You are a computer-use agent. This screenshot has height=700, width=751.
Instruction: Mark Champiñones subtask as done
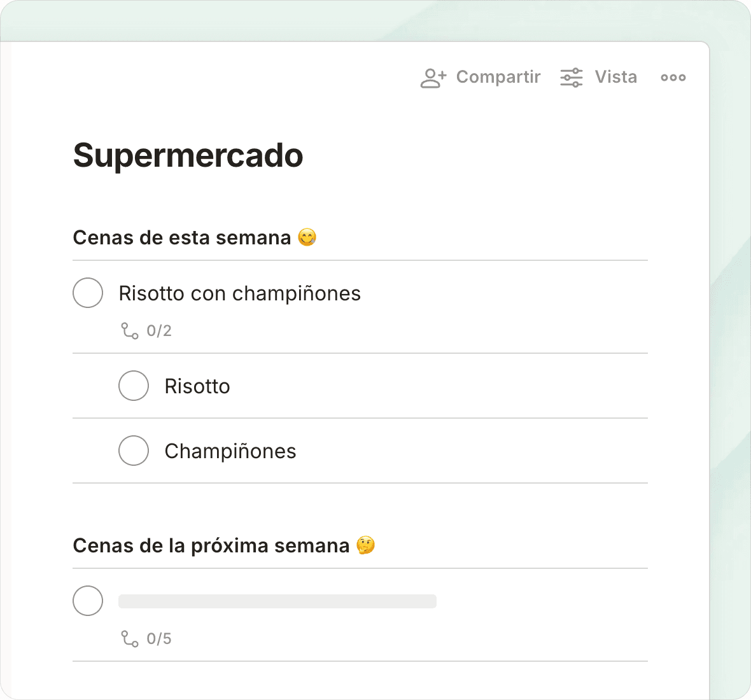[134, 451]
